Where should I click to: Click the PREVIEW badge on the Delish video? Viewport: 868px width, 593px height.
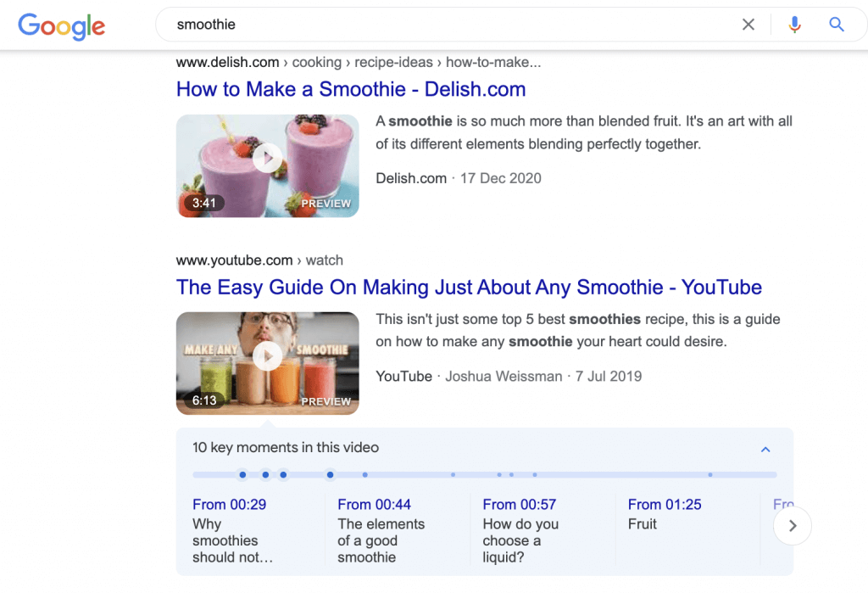point(326,203)
